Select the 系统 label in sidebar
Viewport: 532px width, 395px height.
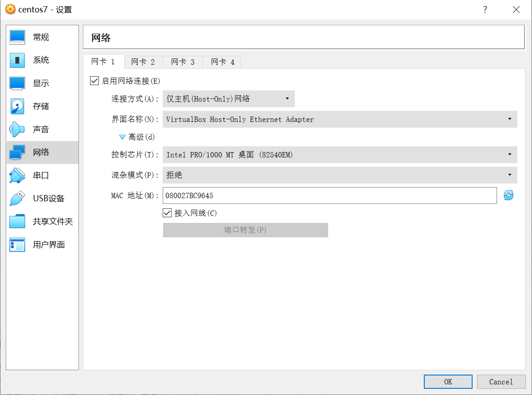coord(41,60)
